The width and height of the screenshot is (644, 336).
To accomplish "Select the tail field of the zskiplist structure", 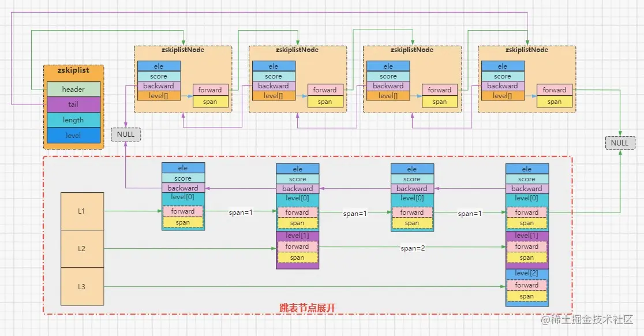I will coord(73,104).
